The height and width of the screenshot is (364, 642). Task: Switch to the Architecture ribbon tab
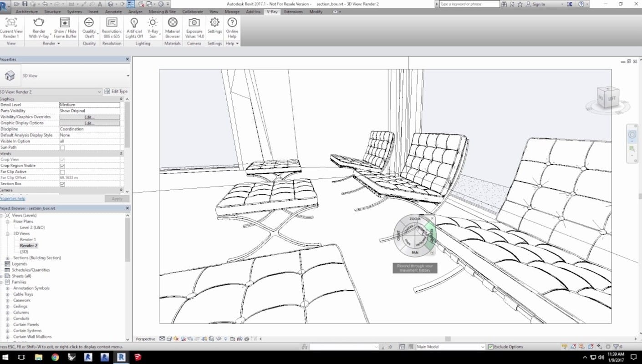pyautogui.click(x=26, y=12)
